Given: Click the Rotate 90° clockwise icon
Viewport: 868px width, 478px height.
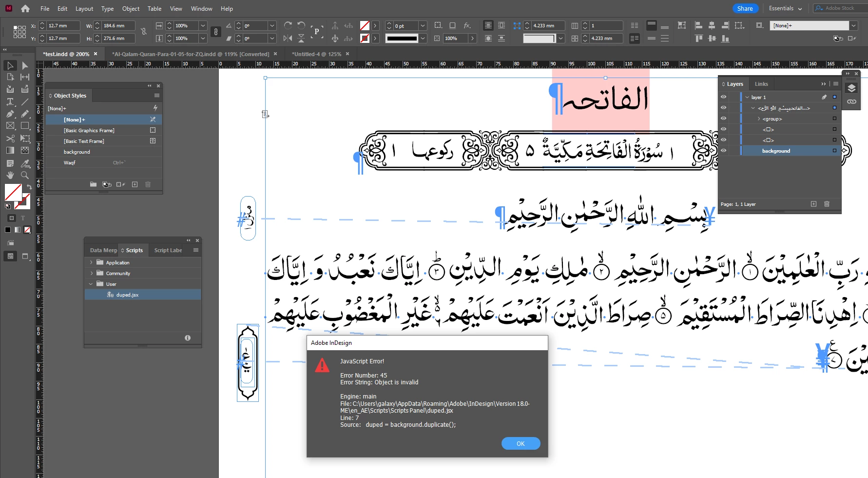Looking at the screenshot, I should 288,25.
